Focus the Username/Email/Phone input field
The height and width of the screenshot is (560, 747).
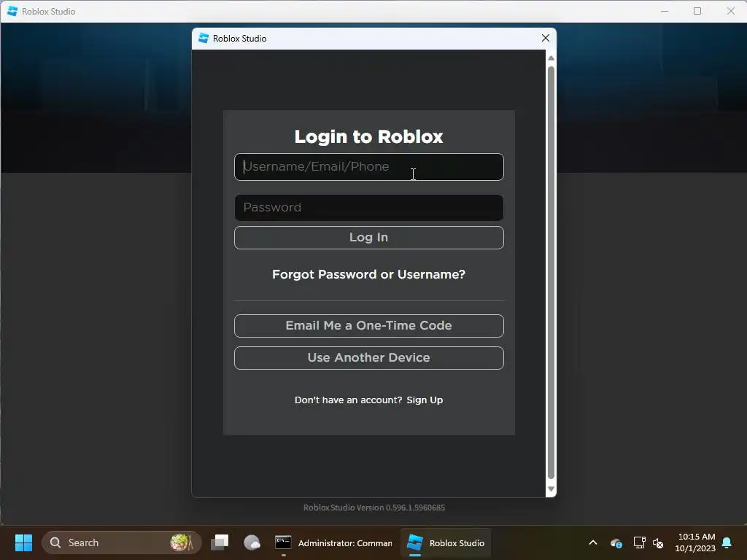pos(368,167)
